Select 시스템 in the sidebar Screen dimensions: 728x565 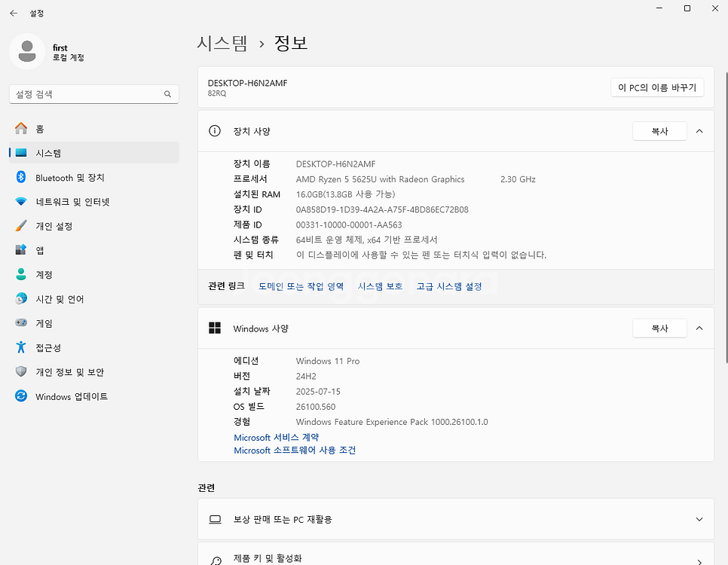click(93, 153)
